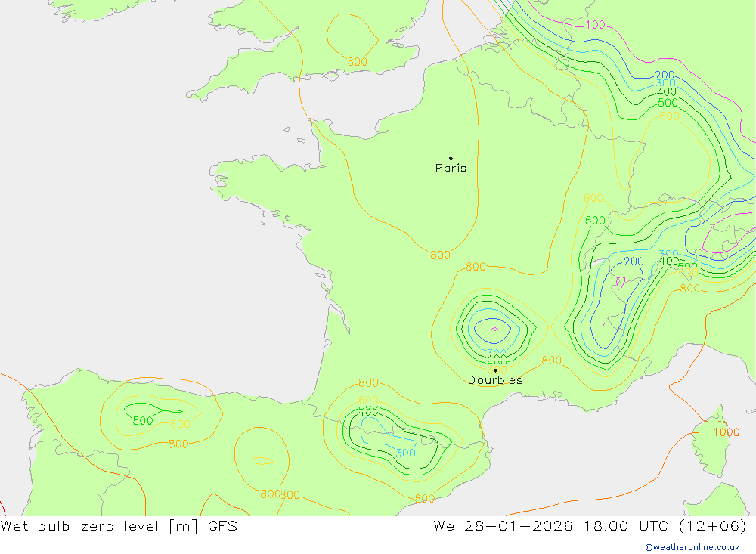This screenshot has height=554, width=756.
Task: Select the Dourbies city label
Action: click(494, 380)
